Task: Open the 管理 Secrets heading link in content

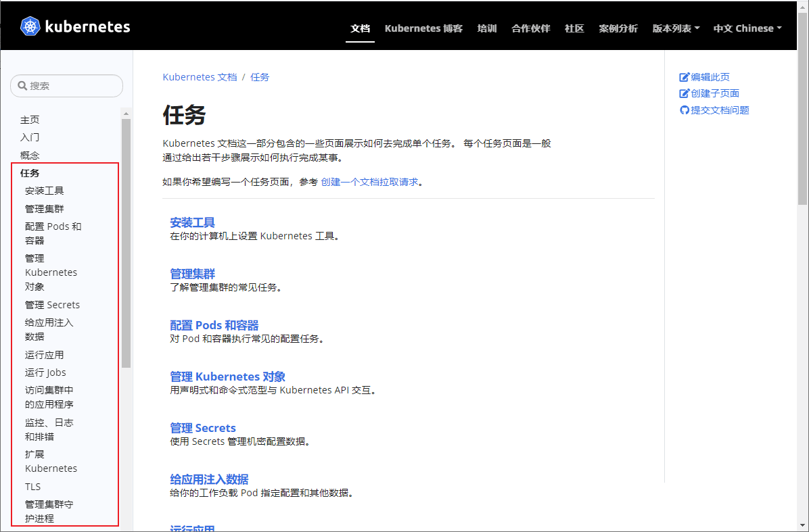Action: (x=203, y=428)
